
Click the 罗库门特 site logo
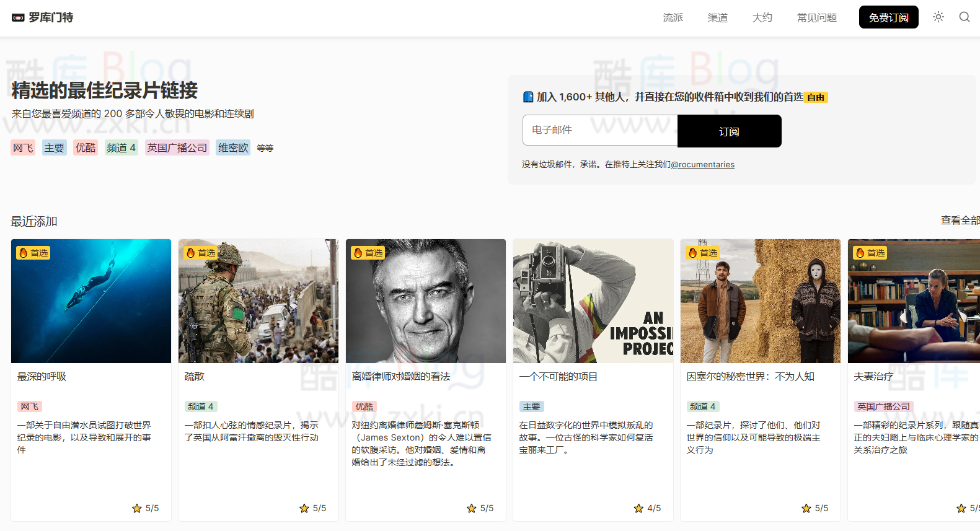42,17
